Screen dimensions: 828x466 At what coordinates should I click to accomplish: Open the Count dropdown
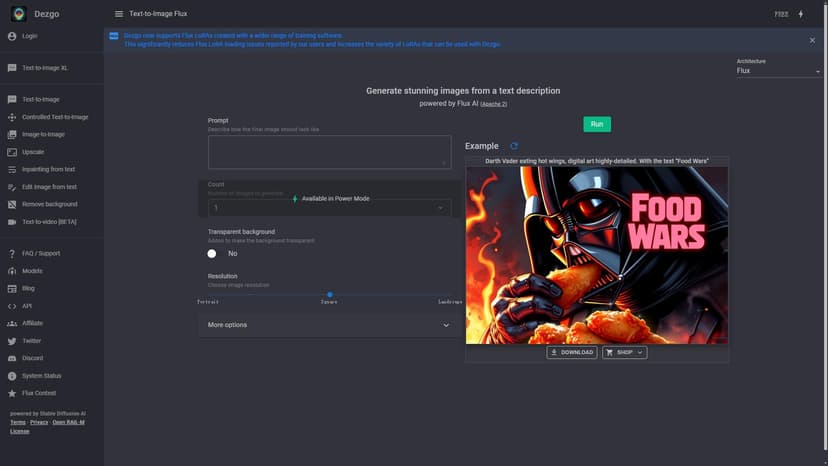[330, 208]
